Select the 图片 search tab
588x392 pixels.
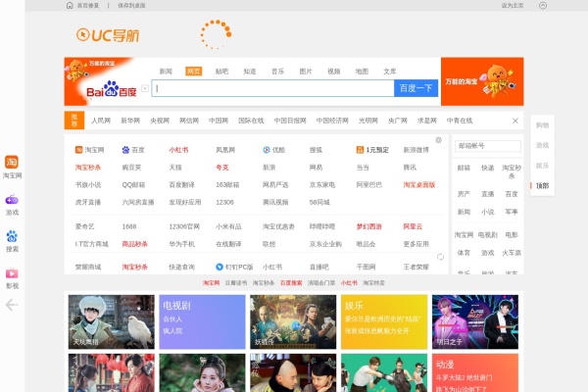pos(306,72)
